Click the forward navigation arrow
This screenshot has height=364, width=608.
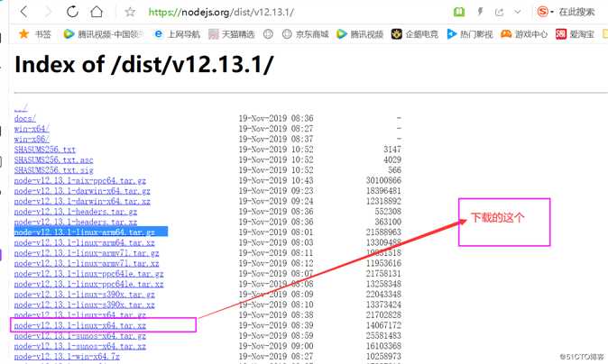49,12
